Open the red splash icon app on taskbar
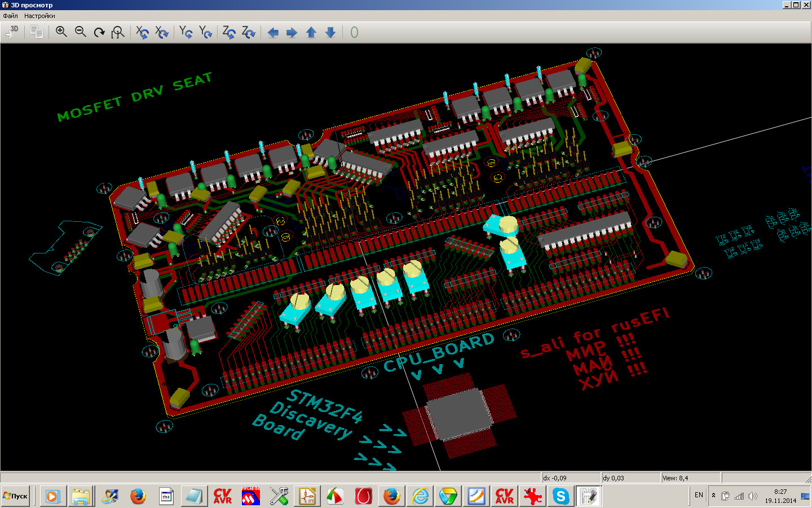Screen dimensions: 812x508 point(532,496)
